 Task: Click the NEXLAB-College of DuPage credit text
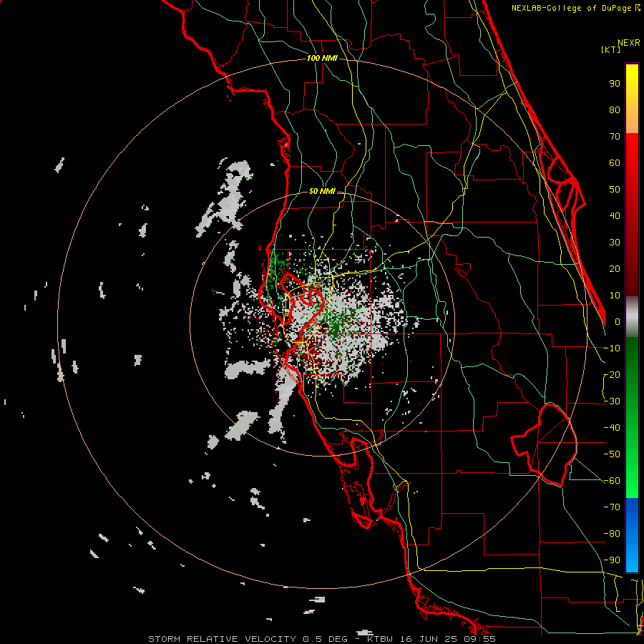pos(575,8)
